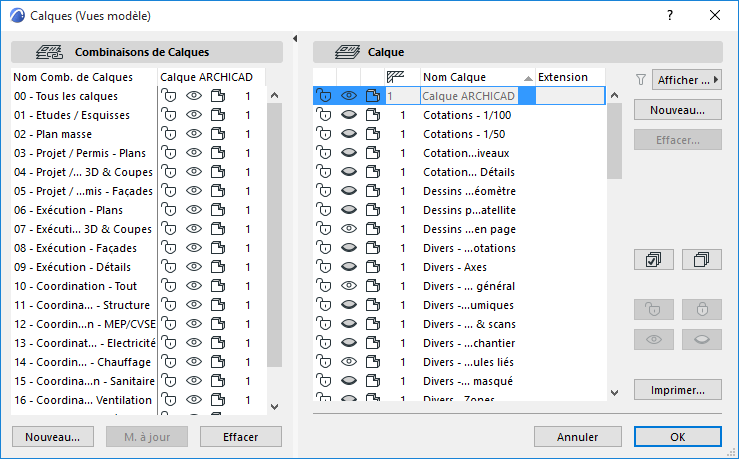Toggle visibility of Cotations - 1/100 layer
739x459 pixels.
coord(349,115)
